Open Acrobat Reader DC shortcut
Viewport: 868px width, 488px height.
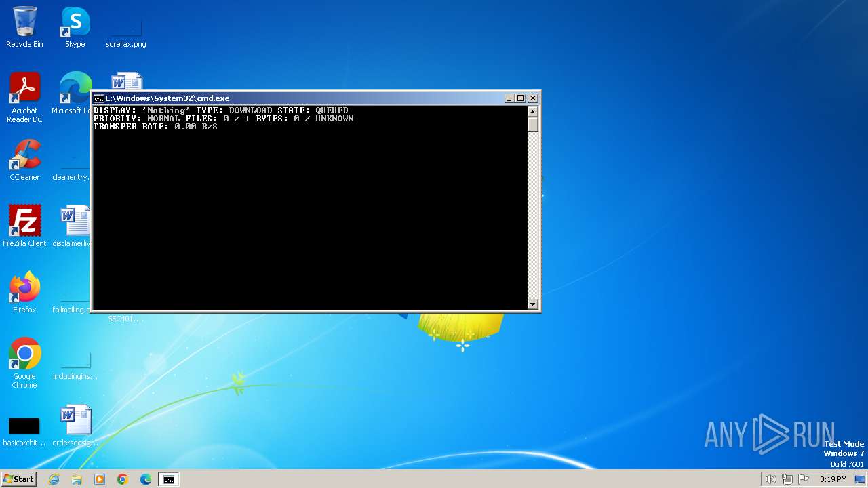coord(24,98)
